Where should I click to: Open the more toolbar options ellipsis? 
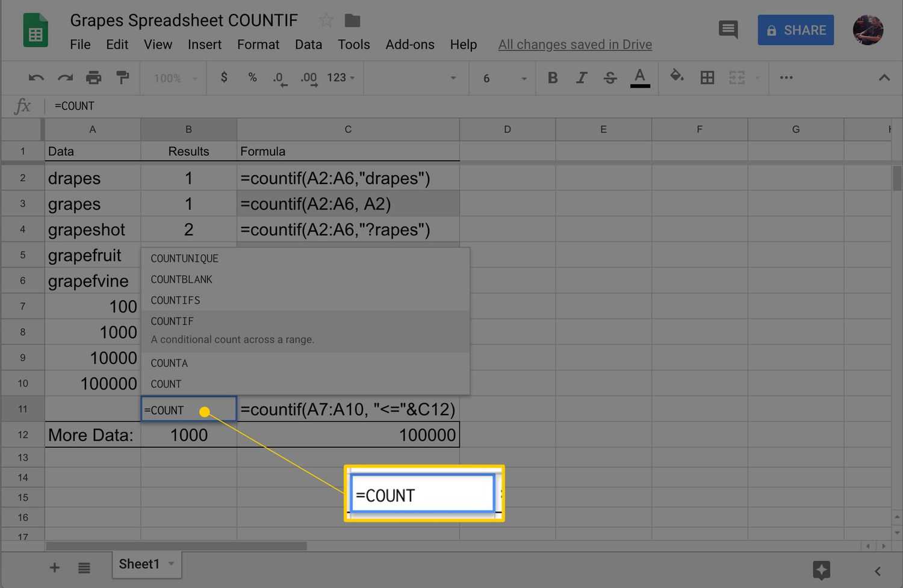pyautogui.click(x=786, y=78)
